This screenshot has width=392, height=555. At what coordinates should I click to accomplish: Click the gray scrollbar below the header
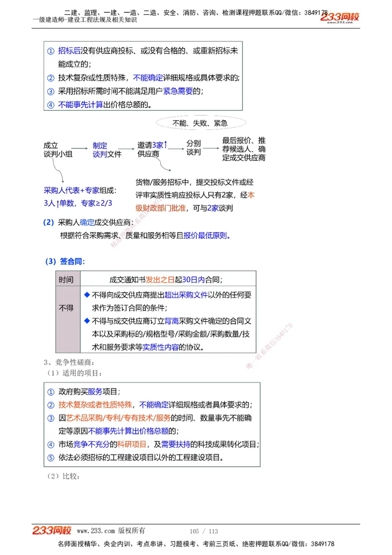click(196, 29)
